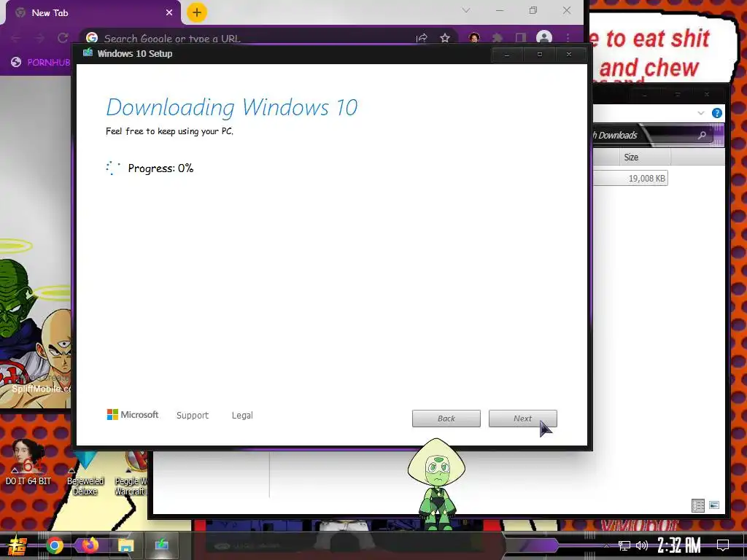Image resolution: width=747 pixels, height=560 pixels.
Task: Go forward in Chrome with the forward arrow
Action: [x=39, y=38]
